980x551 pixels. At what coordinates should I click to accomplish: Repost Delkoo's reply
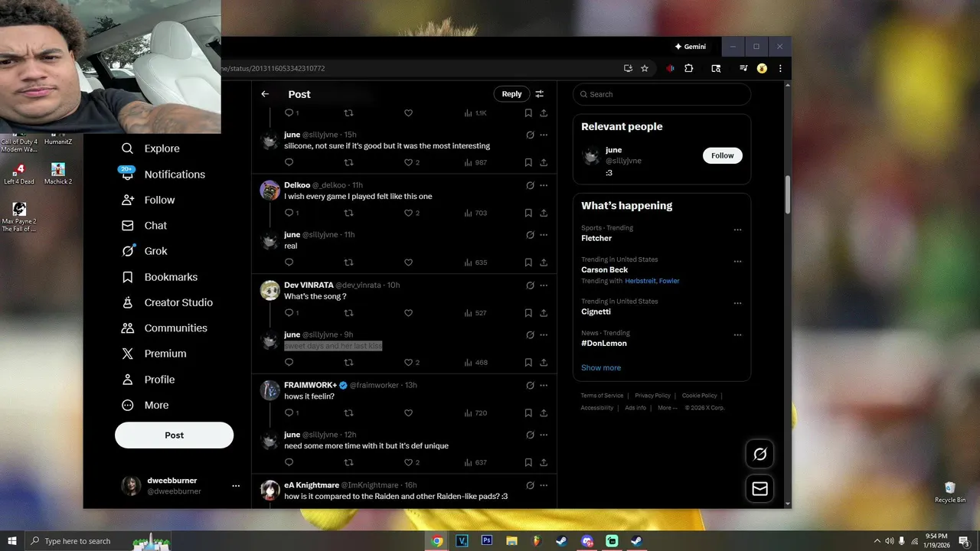point(348,213)
